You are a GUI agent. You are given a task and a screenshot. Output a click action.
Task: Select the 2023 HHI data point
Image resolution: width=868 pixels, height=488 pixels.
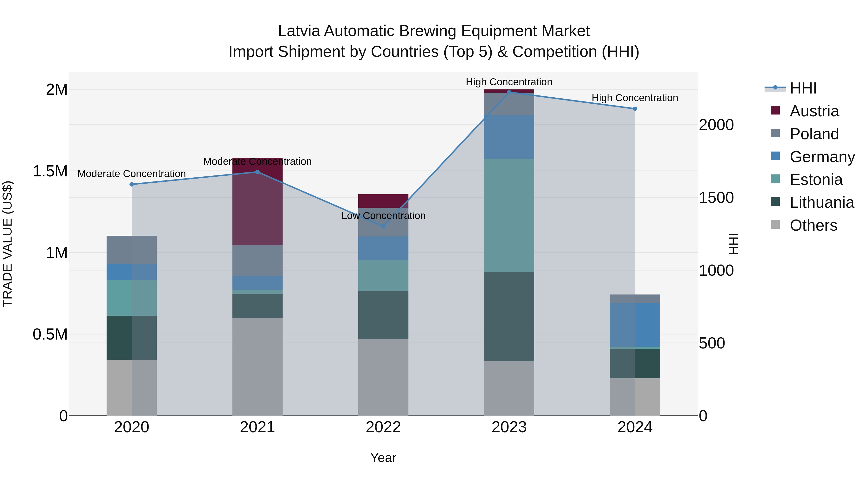pyautogui.click(x=509, y=92)
